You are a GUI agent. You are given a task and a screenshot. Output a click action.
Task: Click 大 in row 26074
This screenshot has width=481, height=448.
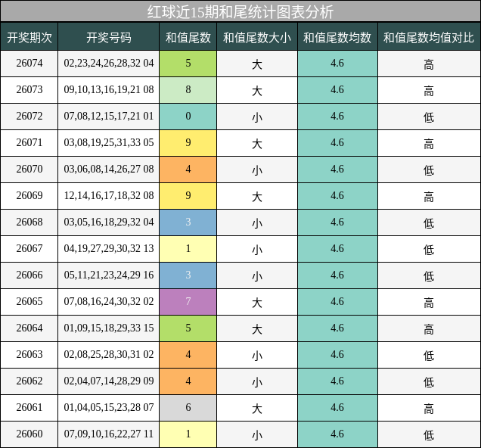pyautogui.click(x=257, y=64)
